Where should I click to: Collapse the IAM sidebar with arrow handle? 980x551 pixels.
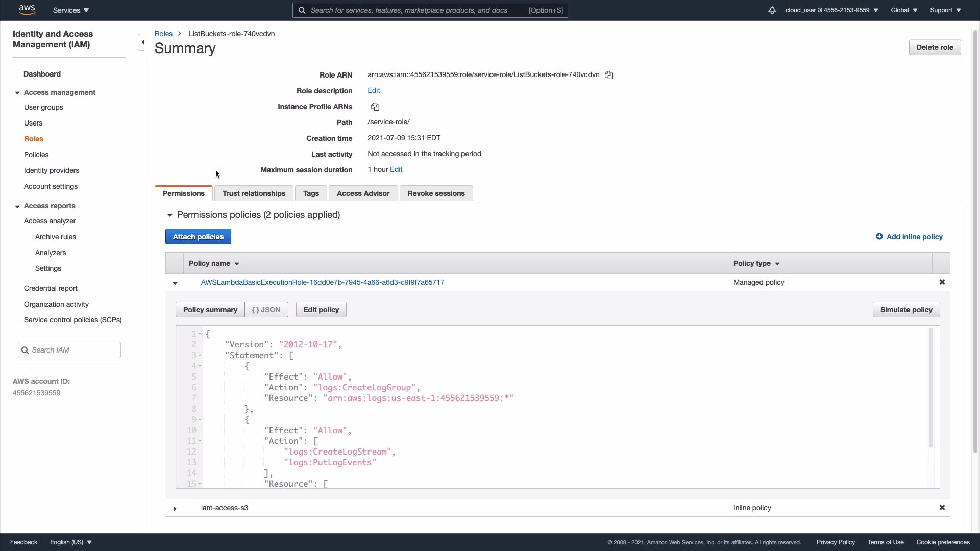click(x=142, y=42)
